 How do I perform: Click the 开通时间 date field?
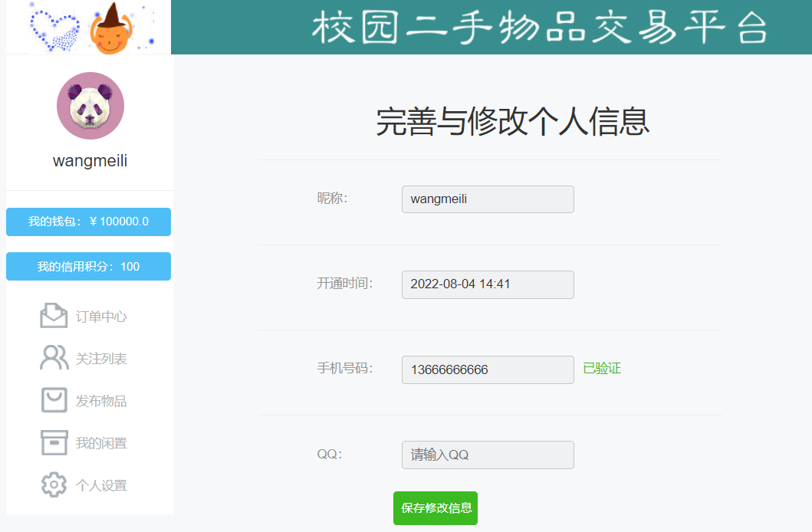tap(488, 284)
